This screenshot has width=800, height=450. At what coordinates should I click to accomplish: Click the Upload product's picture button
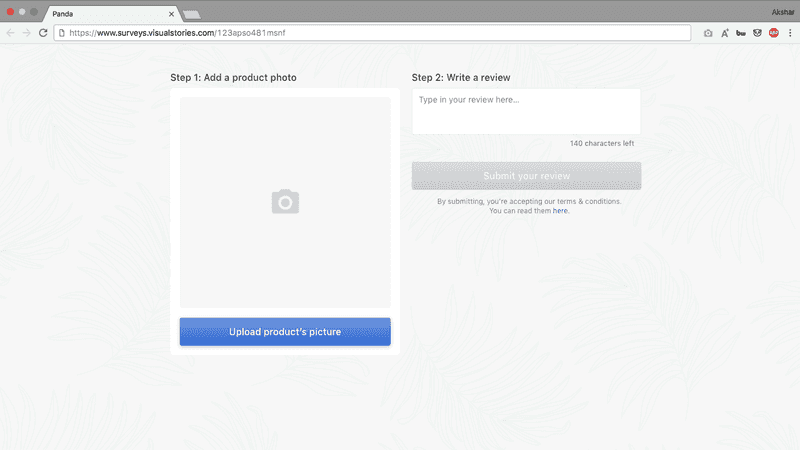click(x=285, y=332)
